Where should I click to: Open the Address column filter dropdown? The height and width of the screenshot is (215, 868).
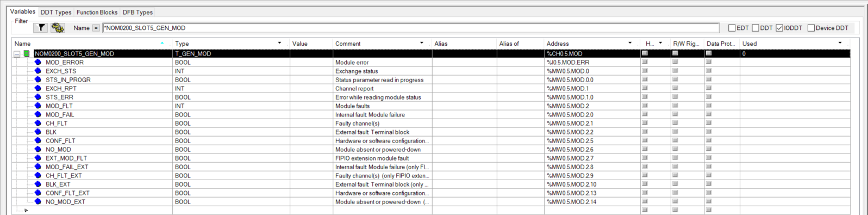pos(630,43)
